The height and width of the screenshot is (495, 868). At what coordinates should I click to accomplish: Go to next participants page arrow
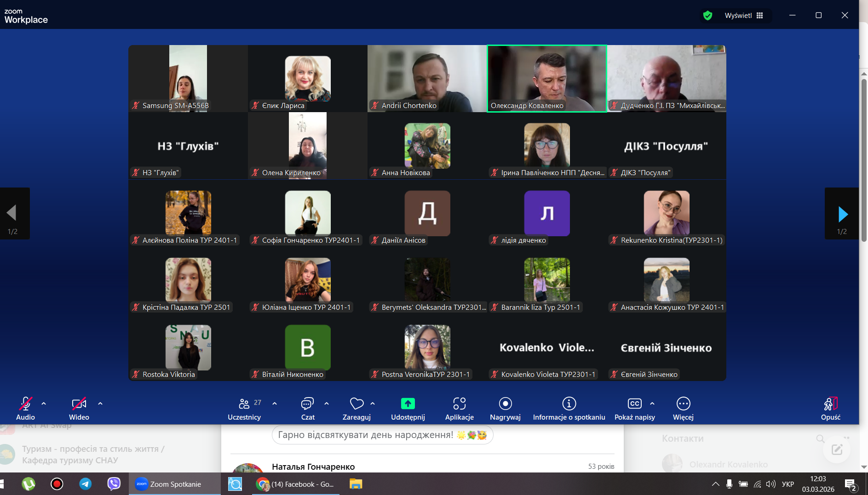pyautogui.click(x=842, y=214)
